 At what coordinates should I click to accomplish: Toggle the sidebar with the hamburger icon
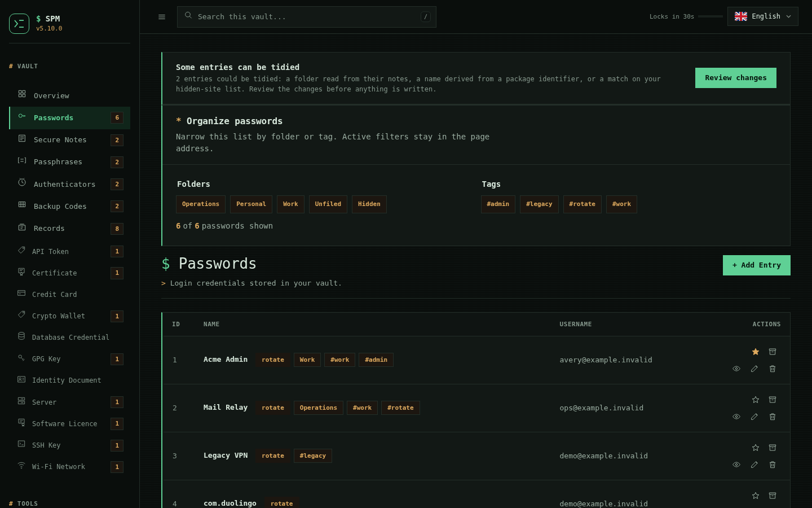point(162,17)
